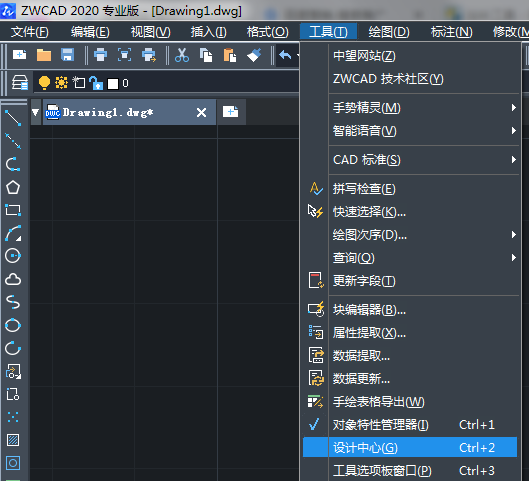Uncheck 对象特性管理器(I) properties palette
The image size is (529, 481).
(x=410, y=425)
